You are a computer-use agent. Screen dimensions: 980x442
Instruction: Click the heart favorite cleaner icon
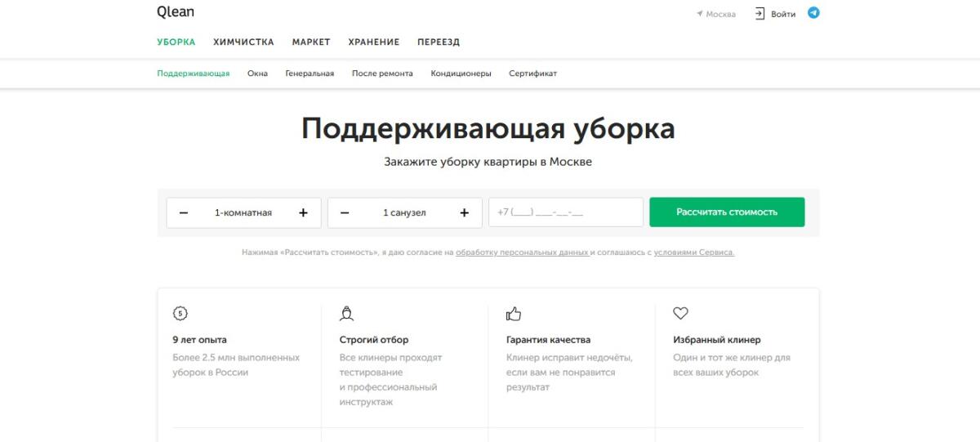pos(680,313)
